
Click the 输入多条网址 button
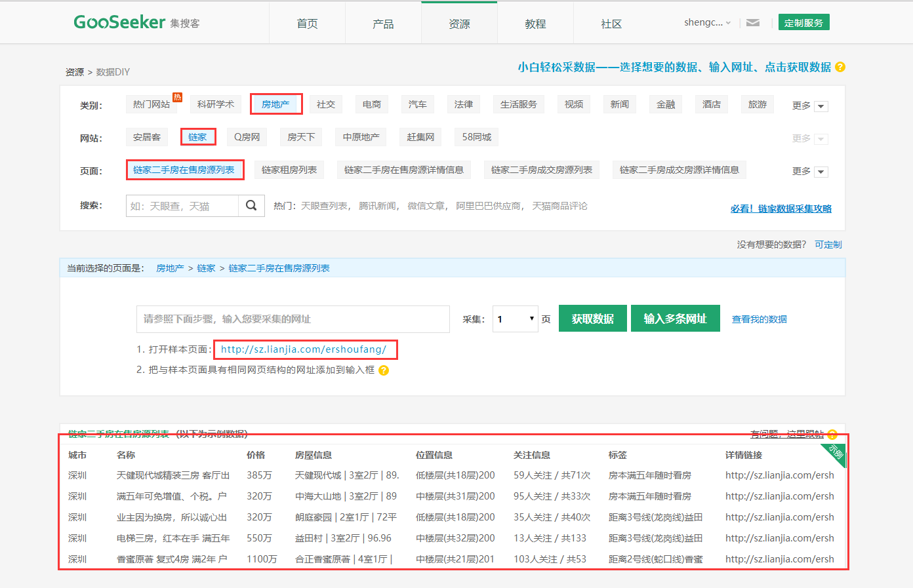[676, 319]
